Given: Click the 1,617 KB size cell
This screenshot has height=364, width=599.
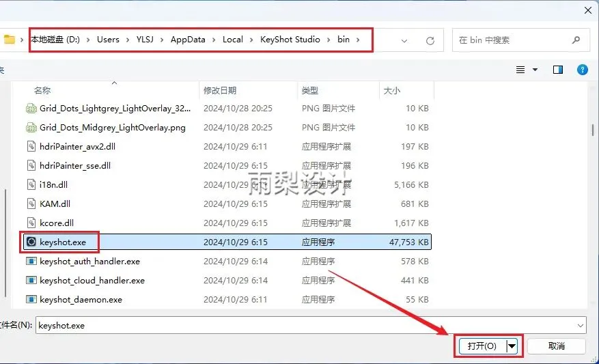Looking at the screenshot, I should point(411,223).
